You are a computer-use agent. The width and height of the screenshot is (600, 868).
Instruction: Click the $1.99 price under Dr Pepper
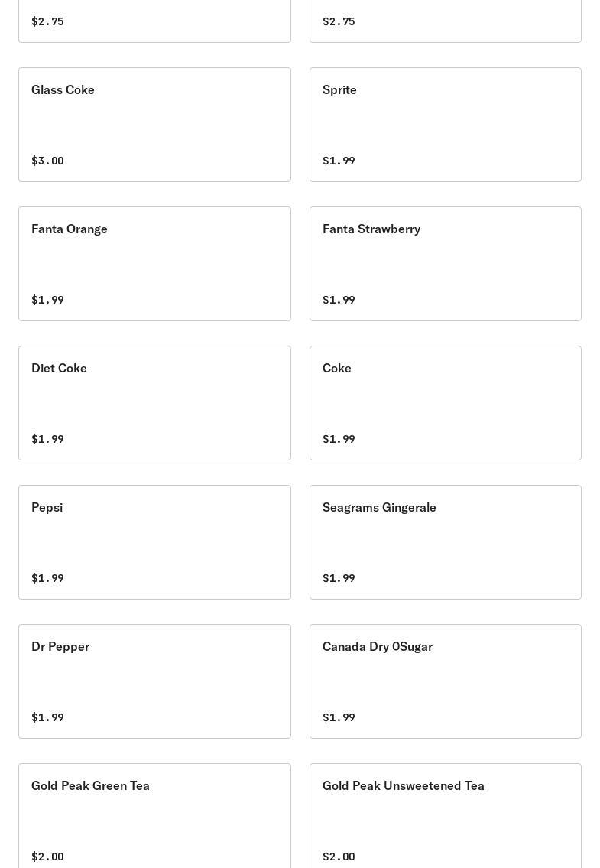click(47, 717)
